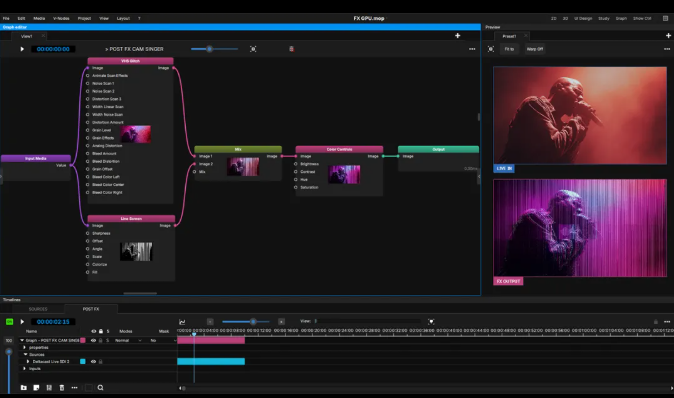
Task: Open the timeline curve editor icon
Action: (182, 321)
